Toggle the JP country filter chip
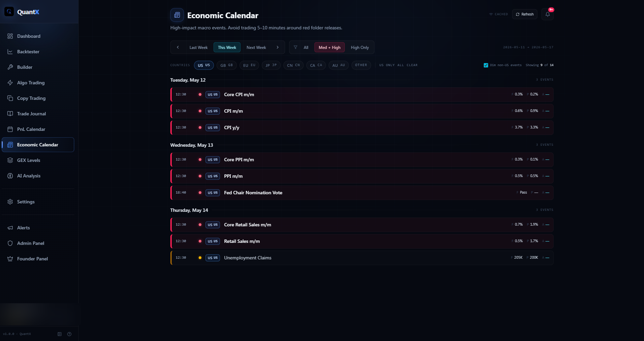644x341 pixels. click(x=271, y=65)
